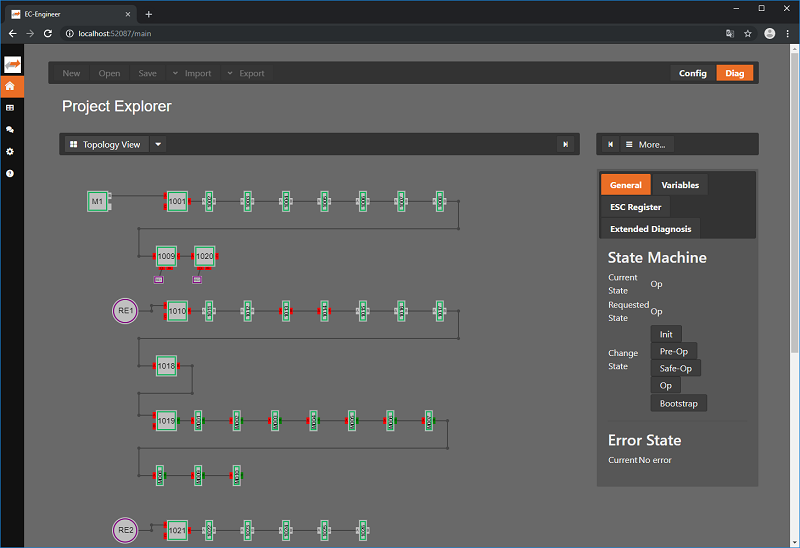Collapse right panel with skip-left arrow
Viewport: 800px width, 548px height.
tap(610, 144)
